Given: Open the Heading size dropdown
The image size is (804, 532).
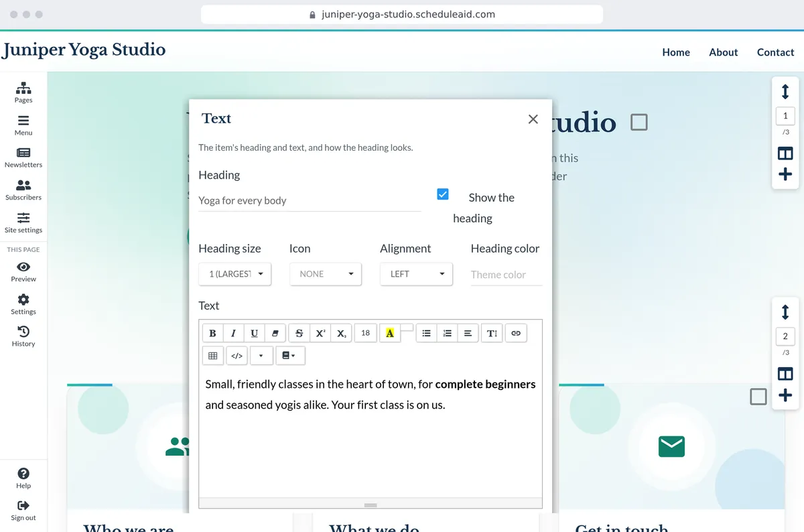Looking at the screenshot, I should click(x=234, y=274).
